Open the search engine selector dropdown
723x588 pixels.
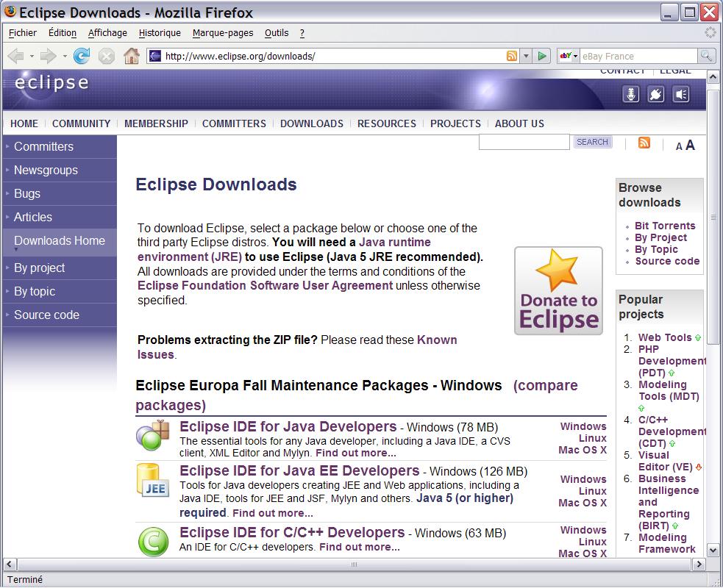click(575, 56)
